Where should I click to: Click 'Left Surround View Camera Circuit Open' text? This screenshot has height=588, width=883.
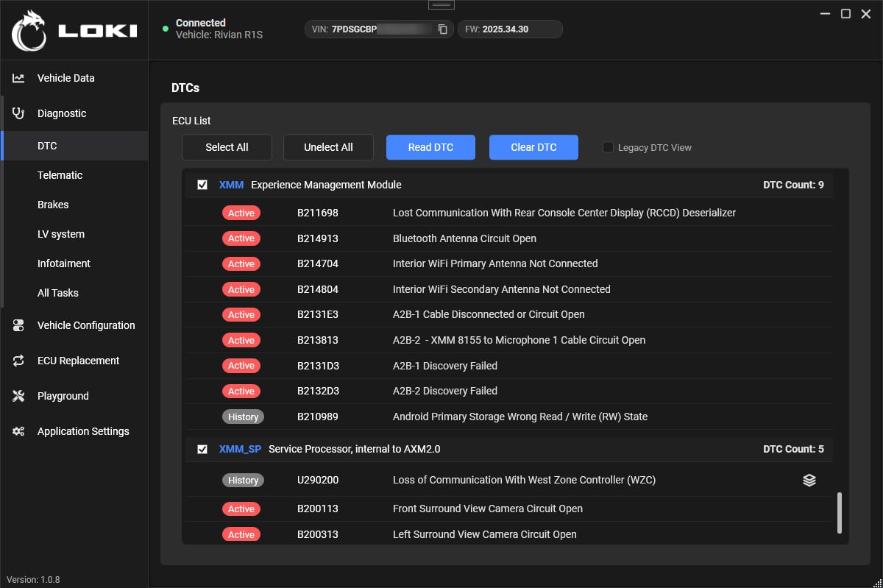click(x=485, y=534)
